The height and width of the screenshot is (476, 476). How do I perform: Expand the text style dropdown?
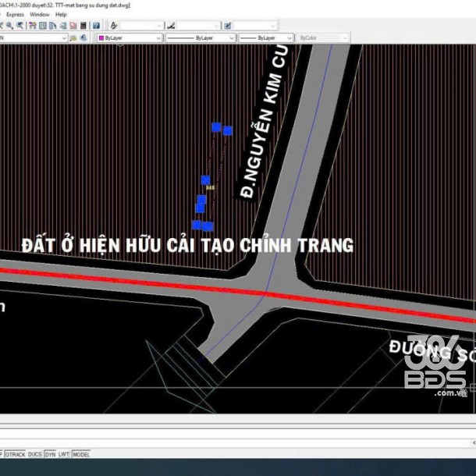pyautogui.click(x=159, y=26)
